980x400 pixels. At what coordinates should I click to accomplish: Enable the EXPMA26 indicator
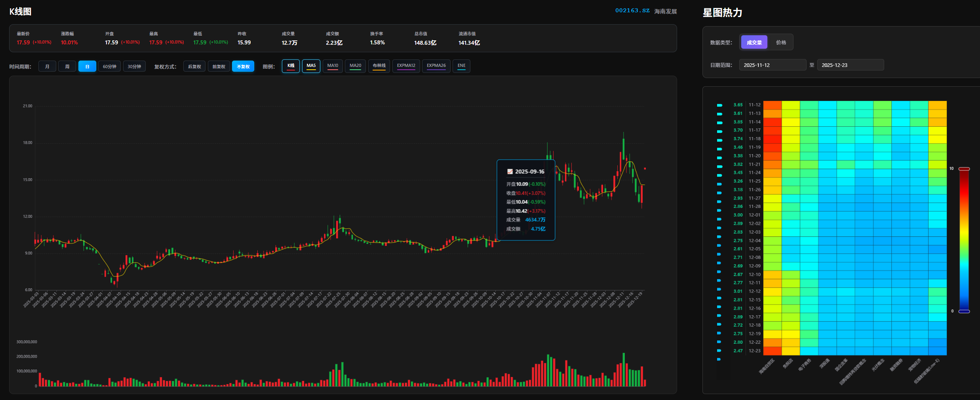point(436,66)
